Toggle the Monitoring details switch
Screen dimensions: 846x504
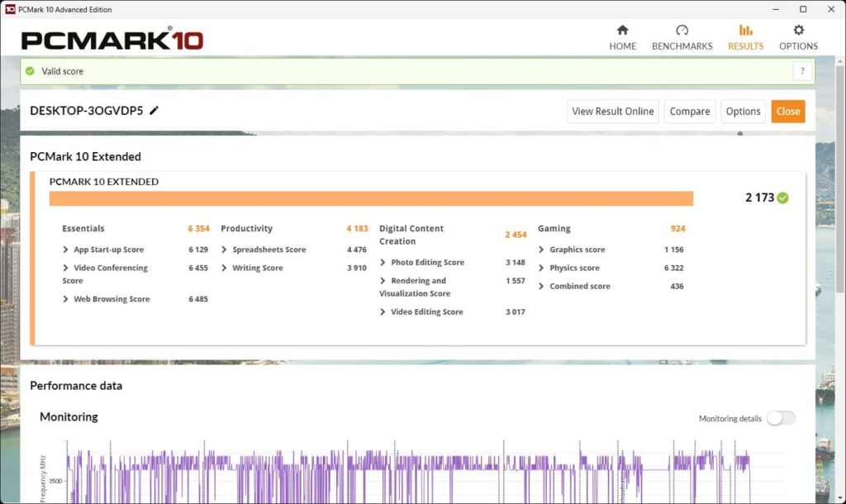[x=782, y=418]
